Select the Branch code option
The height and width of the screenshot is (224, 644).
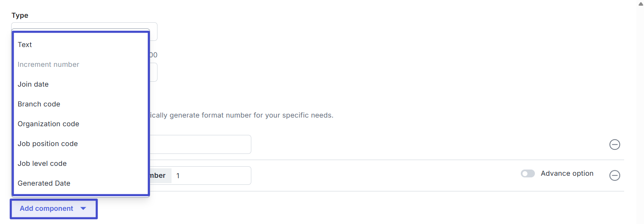click(x=39, y=104)
